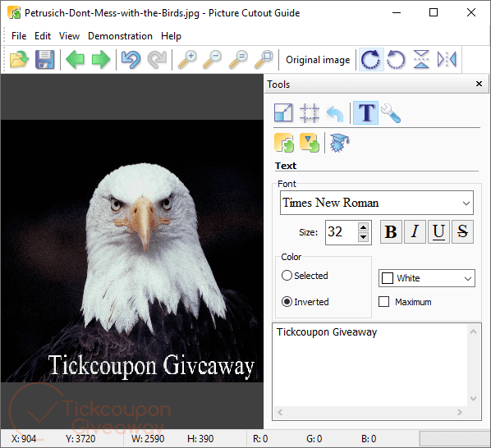The height and width of the screenshot is (448, 491).
Task: Click the text box scroll left arrow
Action: tap(280, 412)
